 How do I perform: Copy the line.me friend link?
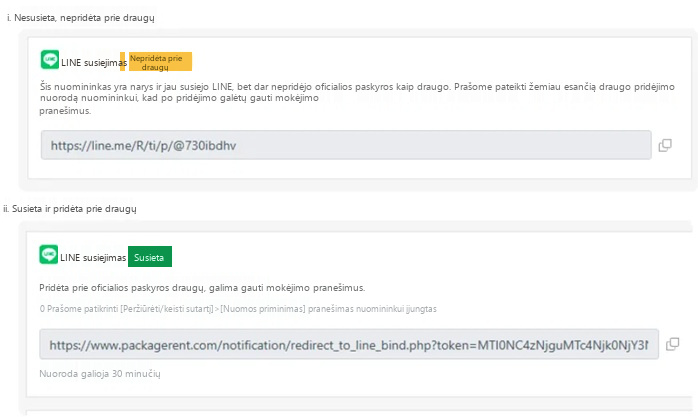pyautogui.click(x=665, y=145)
